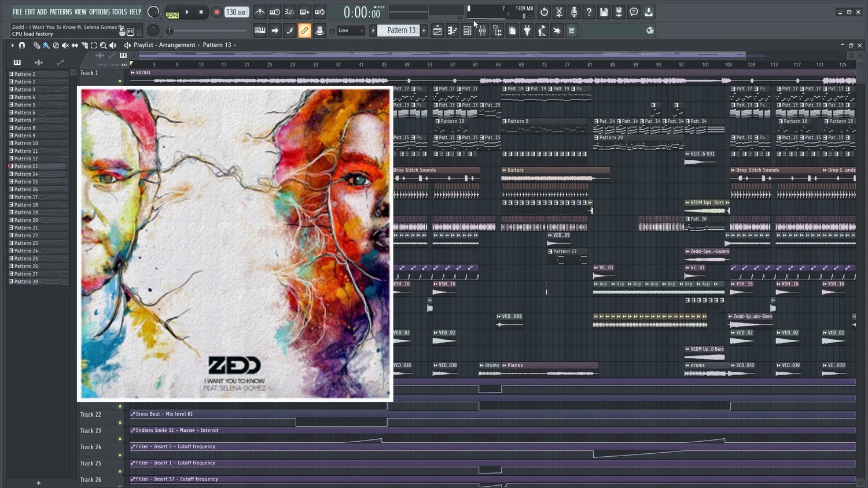Image resolution: width=868 pixels, height=488 pixels.
Task: Open the Guitars clip dropdown
Action: click(x=505, y=170)
